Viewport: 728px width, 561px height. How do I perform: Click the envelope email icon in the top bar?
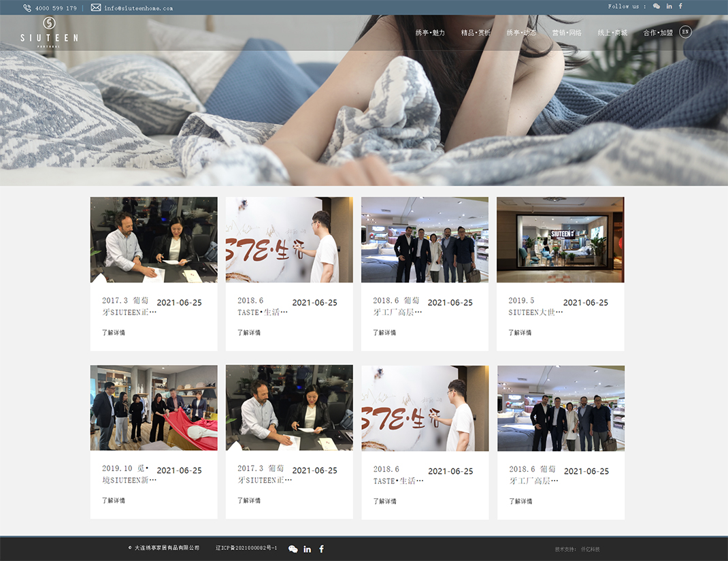coord(96,7)
